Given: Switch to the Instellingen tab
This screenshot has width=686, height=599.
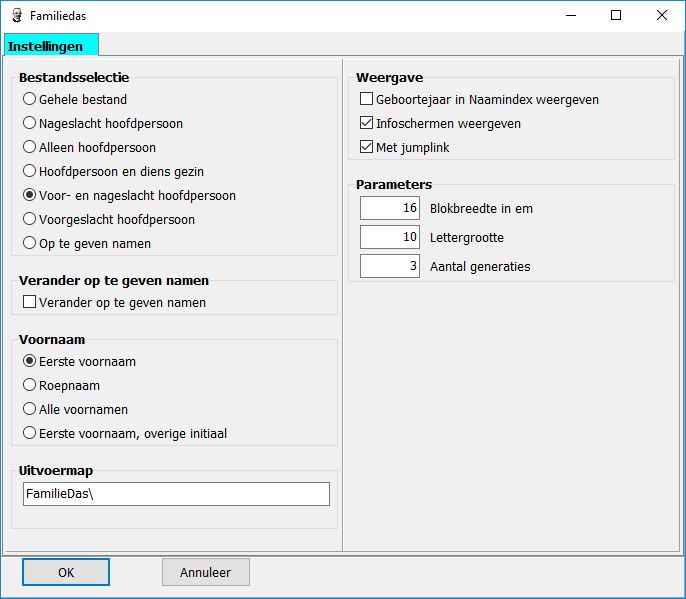Looking at the screenshot, I should [x=51, y=46].
